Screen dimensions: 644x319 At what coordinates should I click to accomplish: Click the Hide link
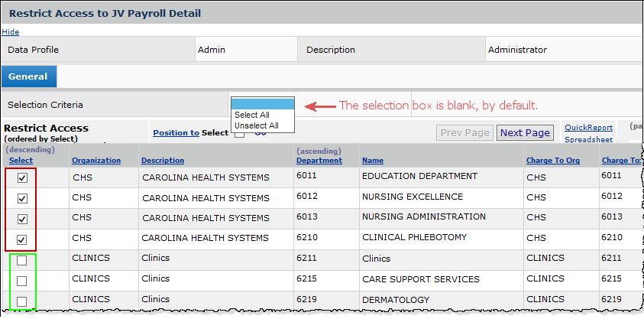pyautogui.click(x=11, y=32)
